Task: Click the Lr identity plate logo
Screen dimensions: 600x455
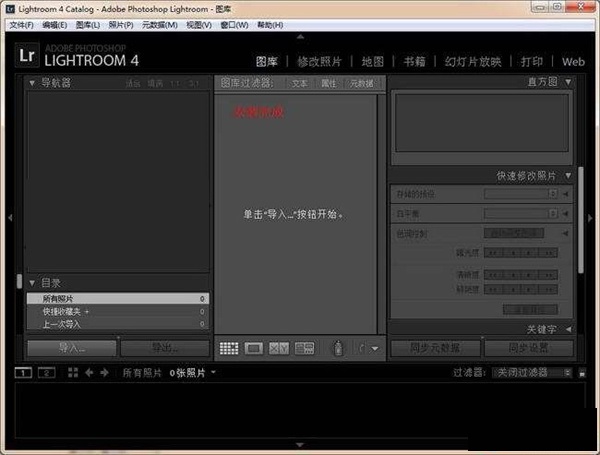Action: pos(27,55)
